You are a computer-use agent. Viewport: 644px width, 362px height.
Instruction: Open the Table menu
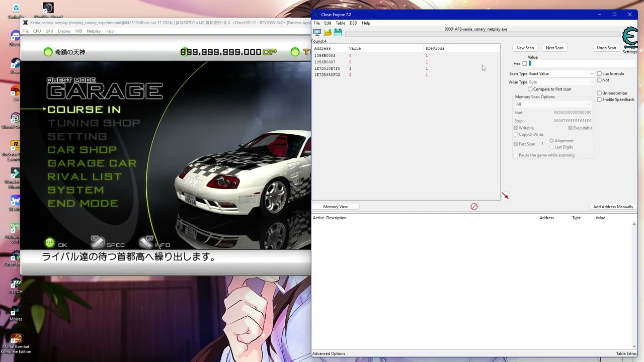point(340,23)
